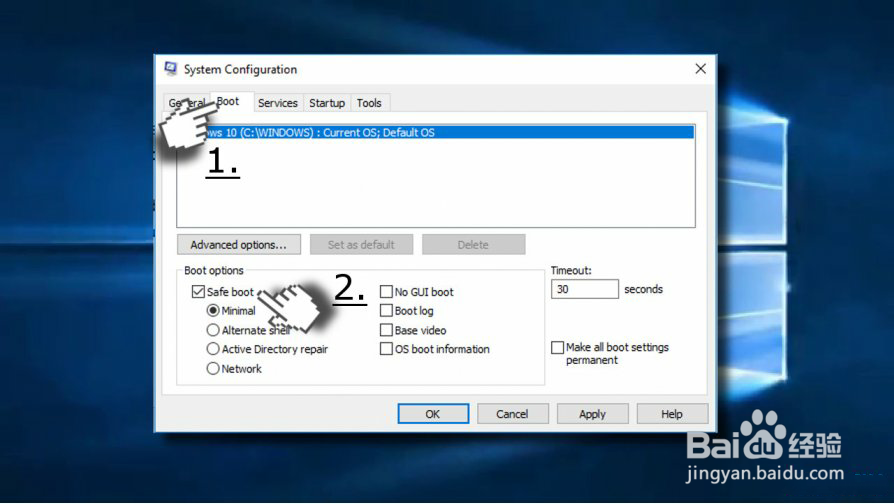Check Make all boot settings permanent
The image size is (894, 504).
[x=558, y=347]
